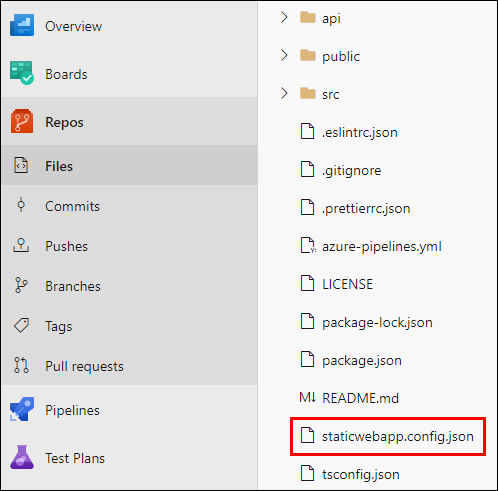The width and height of the screenshot is (498, 491).
Task: Open Boards in the sidebar
Action: click(x=66, y=74)
